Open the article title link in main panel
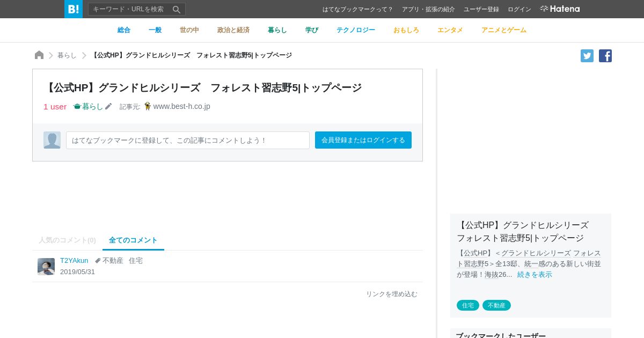Viewport: 644px width, 338px height. [x=203, y=87]
